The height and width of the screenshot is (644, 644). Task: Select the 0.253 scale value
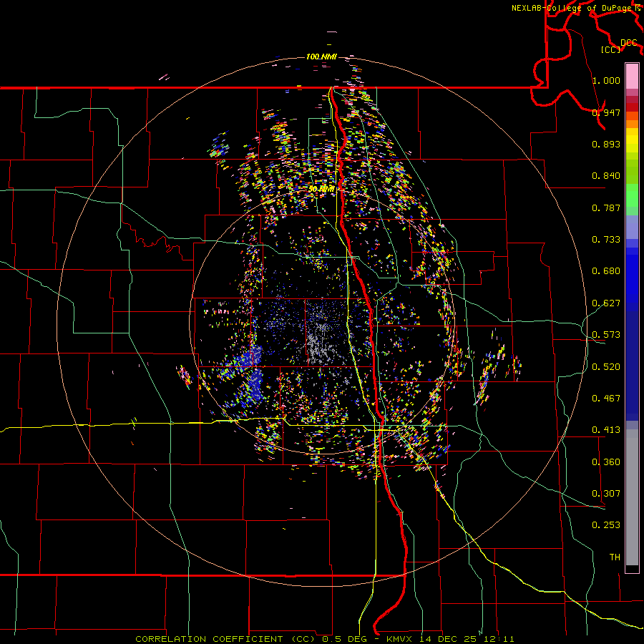point(606,525)
